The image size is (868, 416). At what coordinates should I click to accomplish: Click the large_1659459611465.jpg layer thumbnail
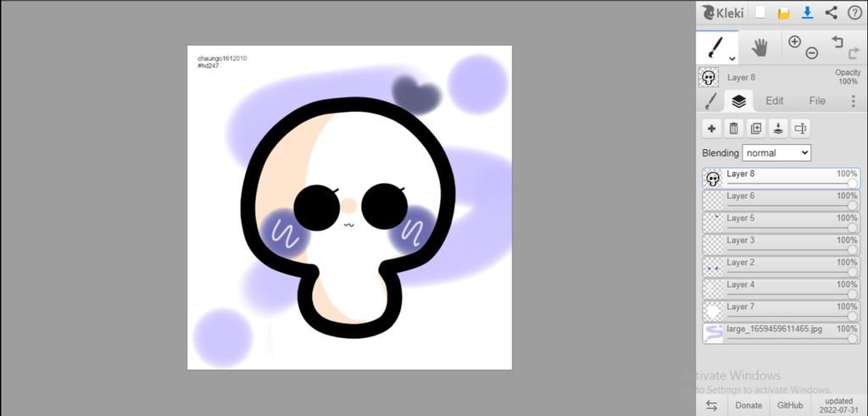coord(714,334)
